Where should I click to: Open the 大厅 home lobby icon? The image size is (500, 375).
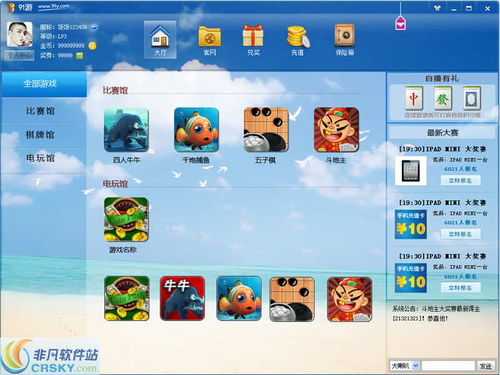pyautogui.click(x=160, y=40)
